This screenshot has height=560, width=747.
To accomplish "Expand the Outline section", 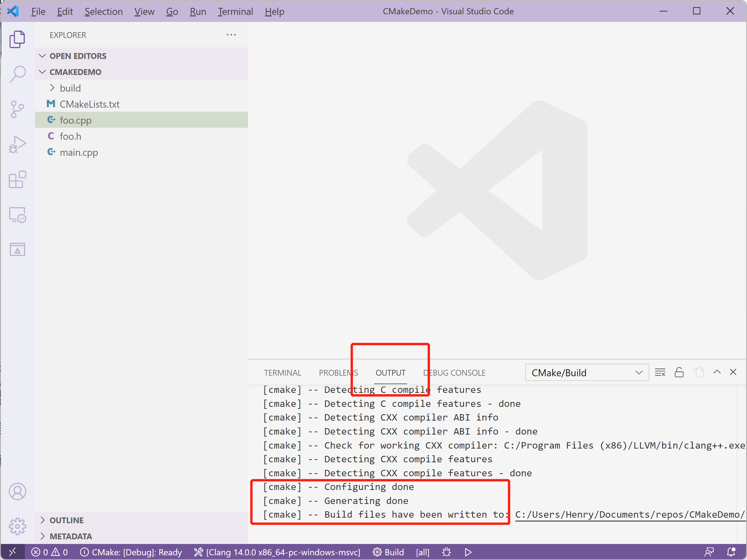I will pos(142,520).
